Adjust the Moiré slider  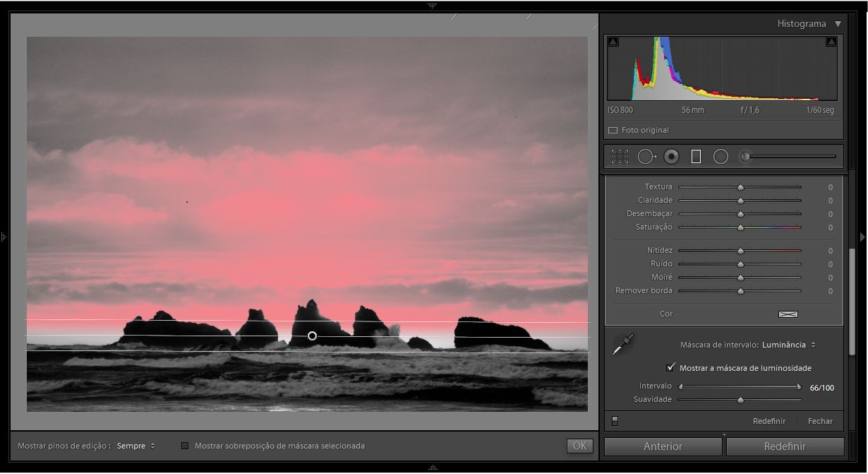click(x=740, y=278)
